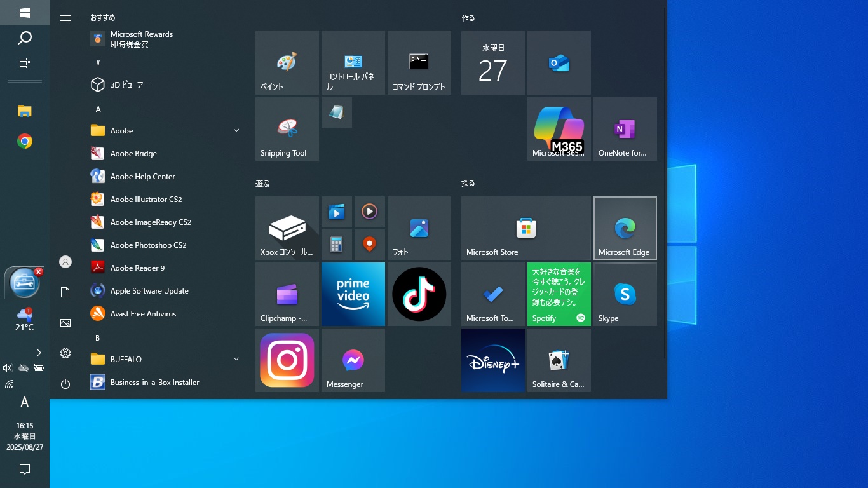The height and width of the screenshot is (488, 868).
Task: Open the Microsoft To Do tile
Action: click(493, 294)
